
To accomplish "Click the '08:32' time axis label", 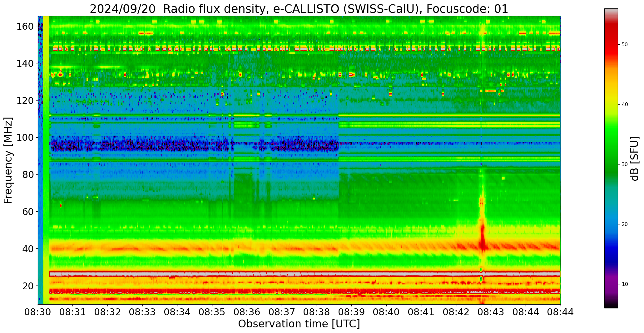I will [x=108, y=312].
